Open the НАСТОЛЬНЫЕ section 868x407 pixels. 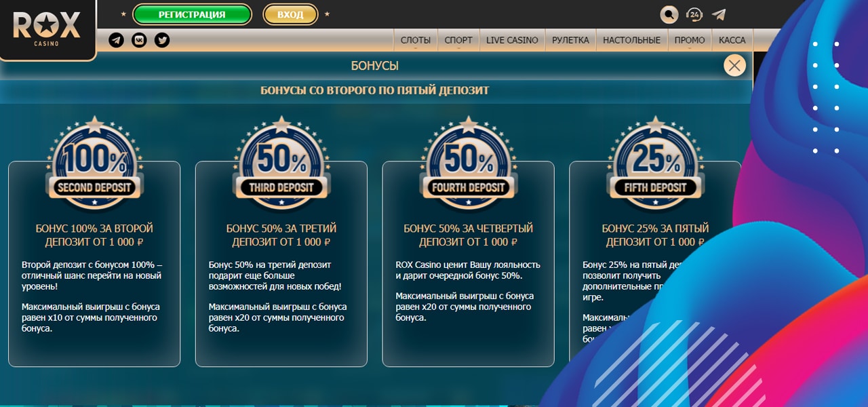pyautogui.click(x=631, y=41)
